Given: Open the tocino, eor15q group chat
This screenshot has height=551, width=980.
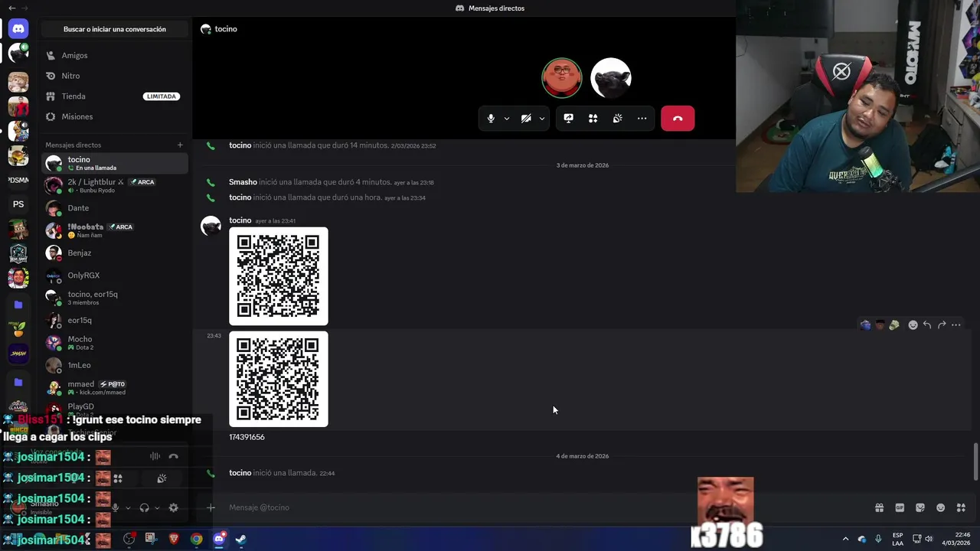Looking at the screenshot, I should click(115, 298).
